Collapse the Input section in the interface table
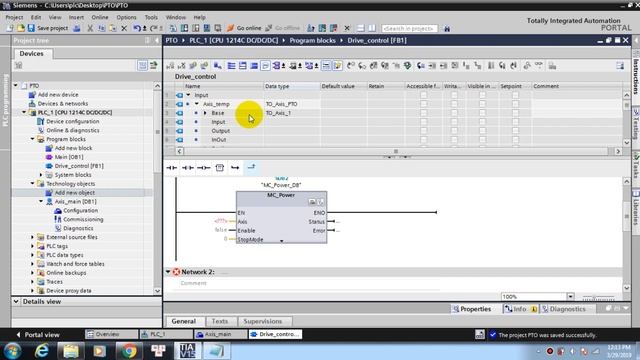The width and height of the screenshot is (640, 360). click(x=188, y=95)
